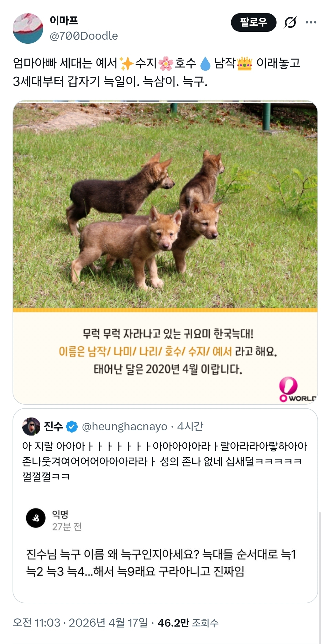The height and width of the screenshot is (644, 330).
Task: Click the 익명 anonymous profile icon
Action: (36, 518)
